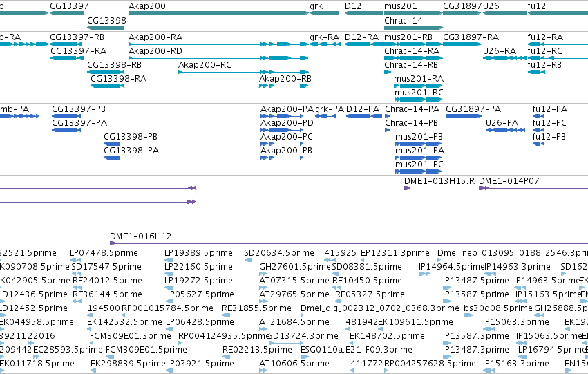Select transcript Chrac-14-RA
This screenshot has height=374, width=588.
tap(414, 58)
